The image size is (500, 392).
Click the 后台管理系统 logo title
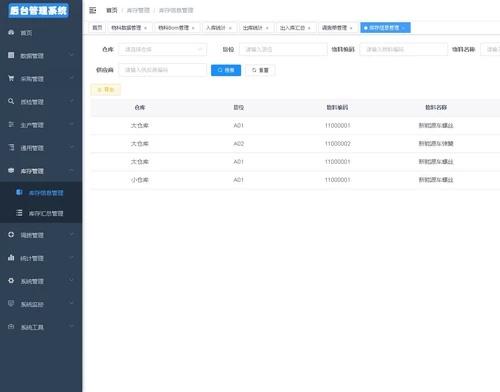[38, 11]
